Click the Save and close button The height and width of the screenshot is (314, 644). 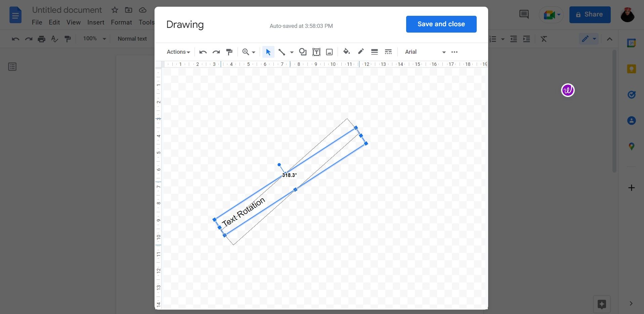point(441,24)
